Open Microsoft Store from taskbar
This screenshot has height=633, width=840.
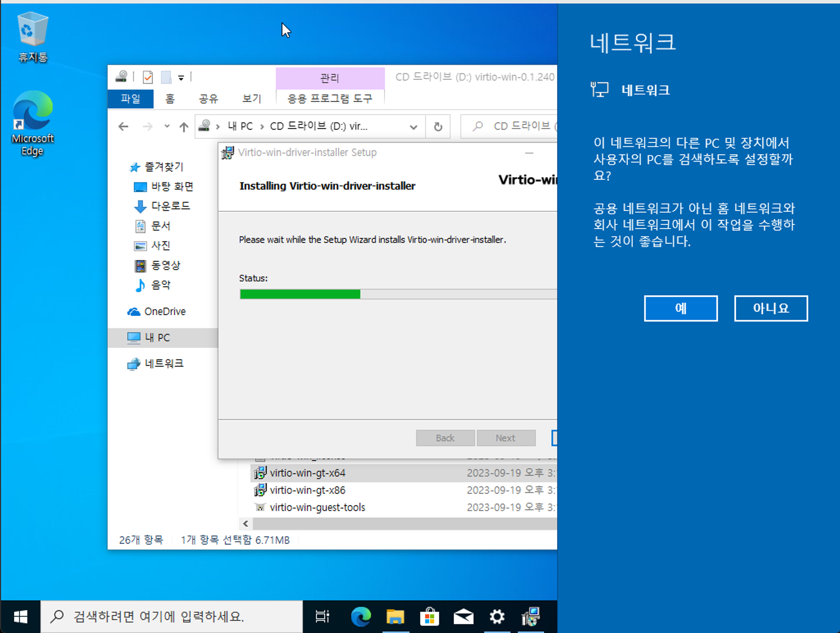pyautogui.click(x=429, y=616)
